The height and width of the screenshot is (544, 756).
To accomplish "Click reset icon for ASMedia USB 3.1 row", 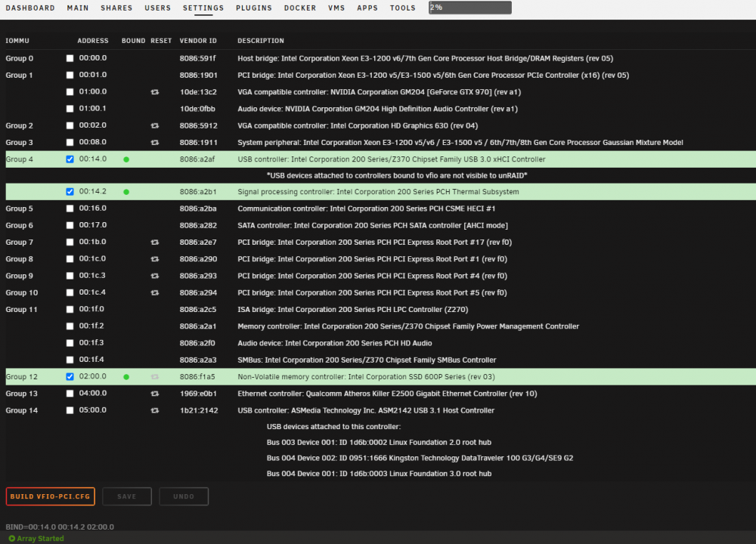I will tap(155, 410).
